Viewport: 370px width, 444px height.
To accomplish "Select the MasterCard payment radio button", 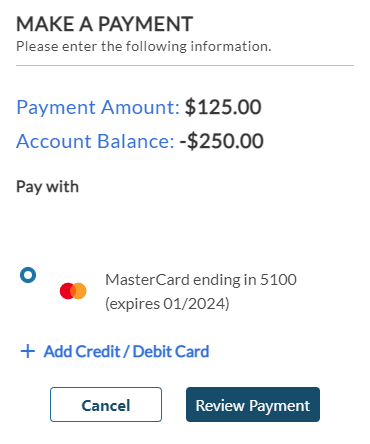I will 28,275.
